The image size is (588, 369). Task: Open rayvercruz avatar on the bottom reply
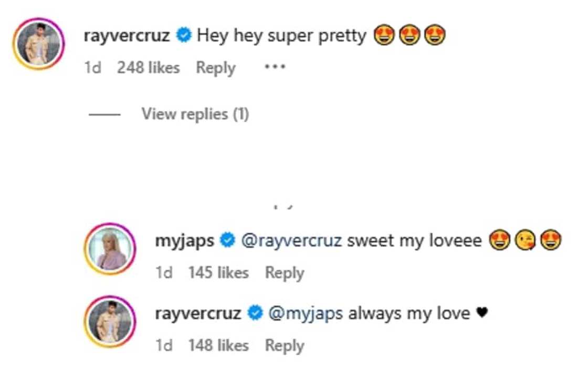tap(110, 321)
